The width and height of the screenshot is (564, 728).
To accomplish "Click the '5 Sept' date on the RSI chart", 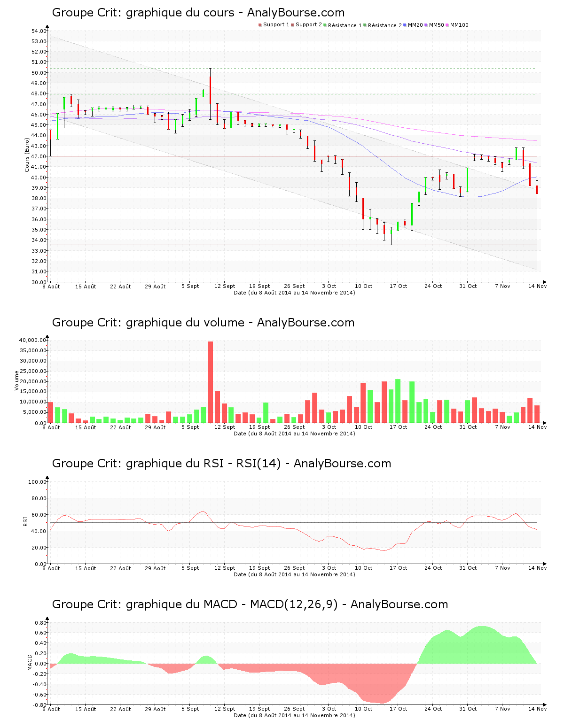I will pos(190,568).
